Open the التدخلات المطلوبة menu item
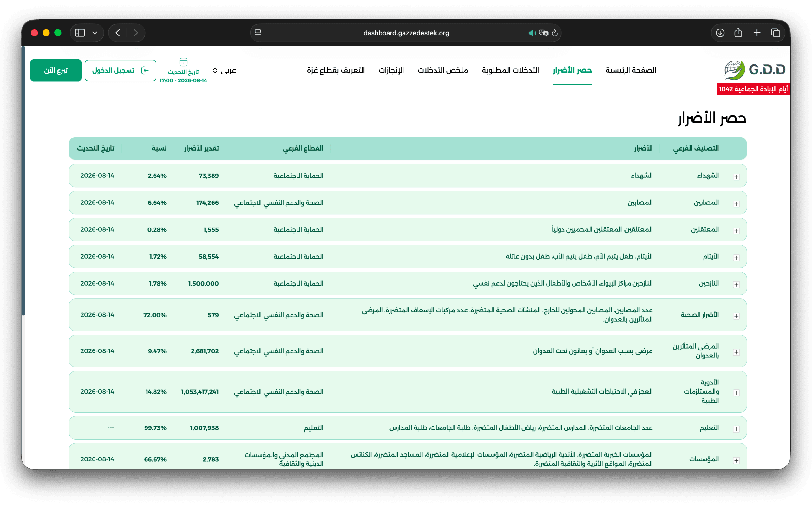Screen dimensions: 812x507 tap(510, 70)
